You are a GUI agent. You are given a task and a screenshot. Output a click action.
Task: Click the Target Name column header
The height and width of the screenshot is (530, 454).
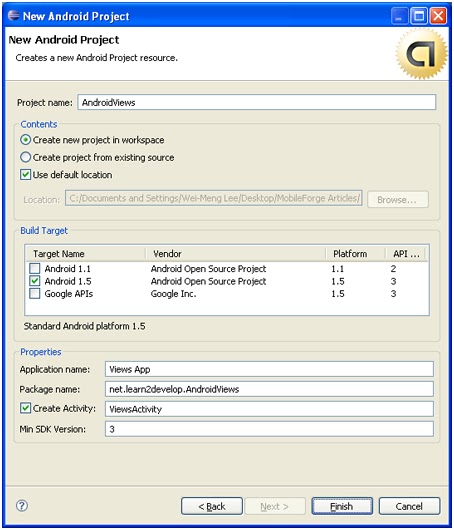point(86,254)
